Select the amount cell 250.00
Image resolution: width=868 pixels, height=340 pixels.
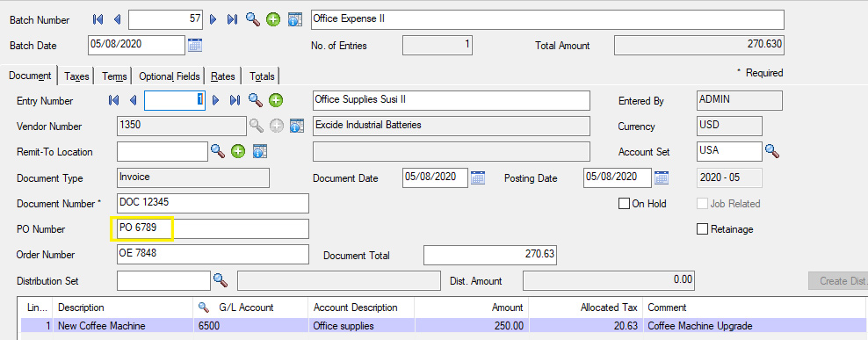[472, 326]
